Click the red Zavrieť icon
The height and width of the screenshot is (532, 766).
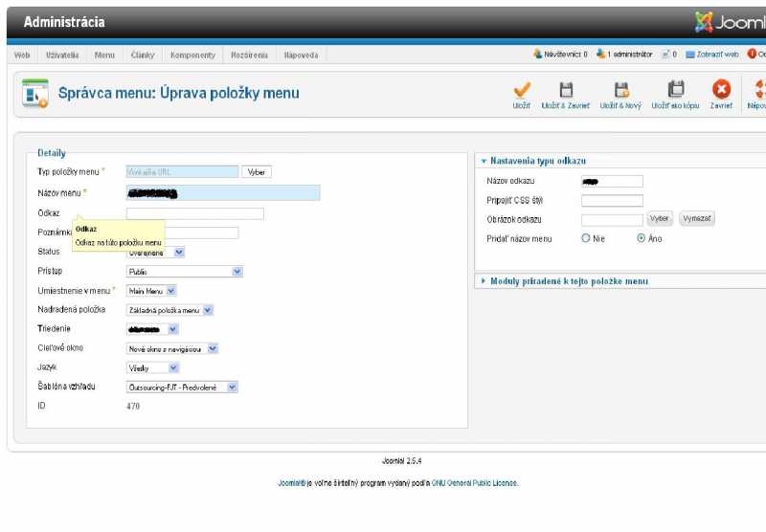click(x=721, y=90)
